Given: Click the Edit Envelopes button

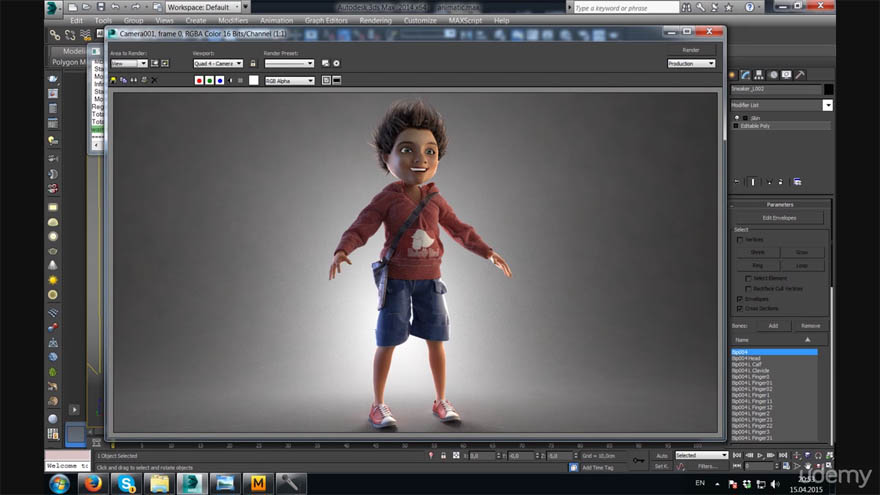Looking at the screenshot, I should coord(779,218).
